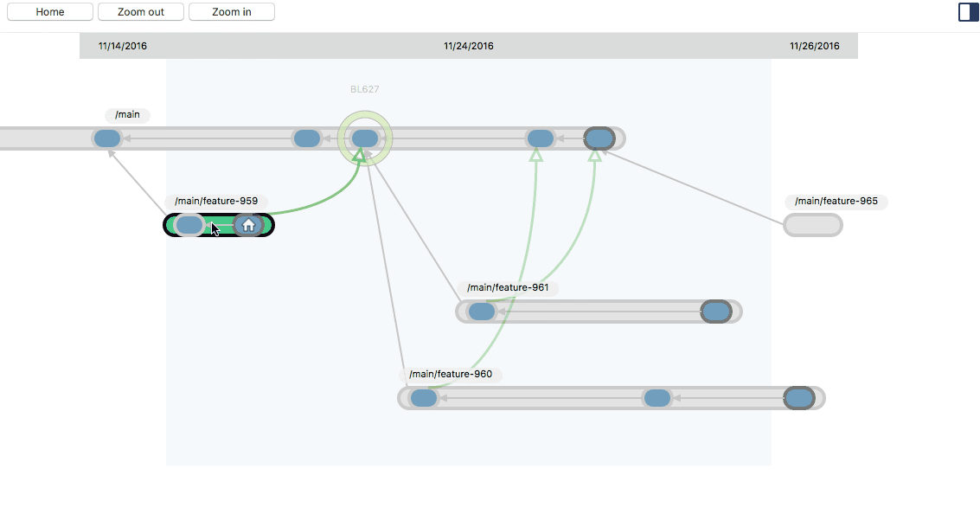Click the last changeset on /main branch
The width and height of the screenshot is (980, 514).
[x=599, y=137]
